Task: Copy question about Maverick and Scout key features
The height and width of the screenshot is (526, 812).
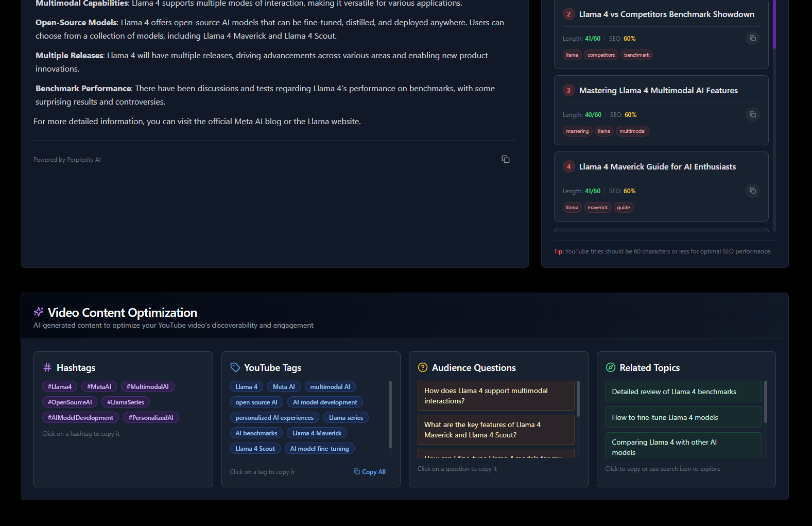Action: [496, 430]
